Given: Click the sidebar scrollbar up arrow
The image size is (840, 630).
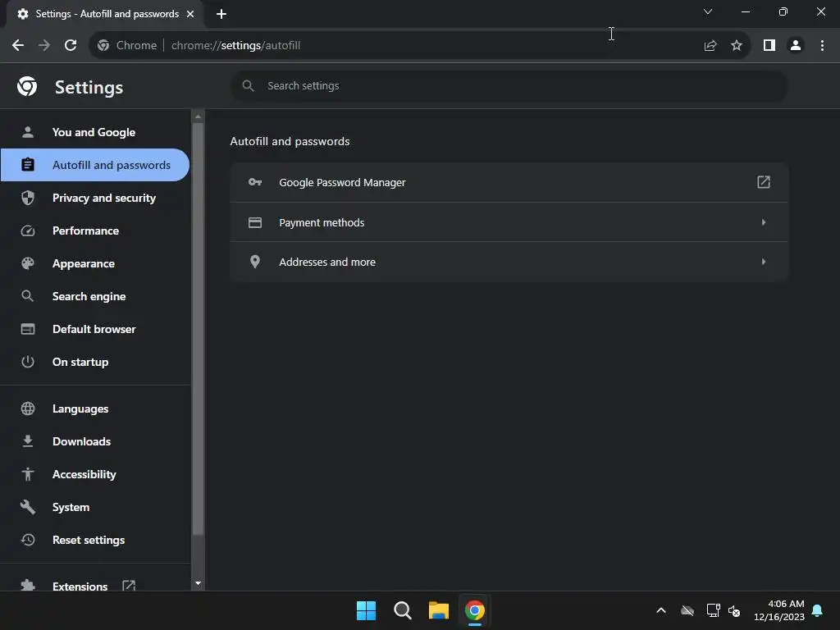Looking at the screenshot, I should (x=199, y=116).
